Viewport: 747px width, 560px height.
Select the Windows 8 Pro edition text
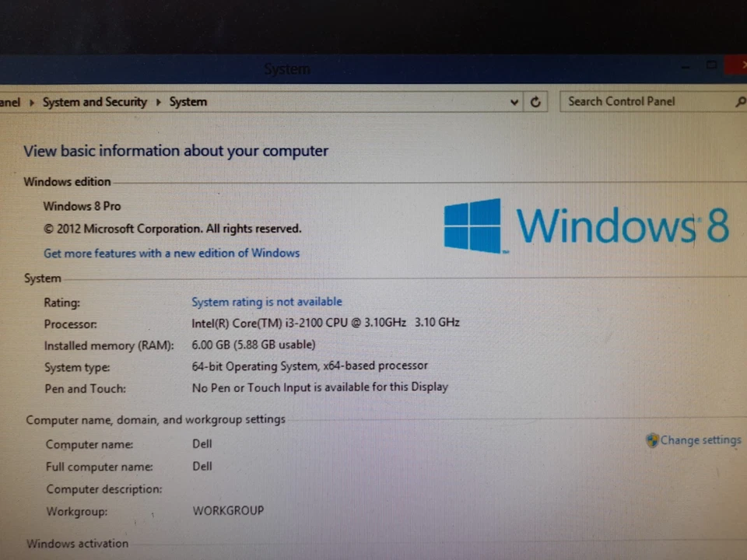[x=82, y=205]
